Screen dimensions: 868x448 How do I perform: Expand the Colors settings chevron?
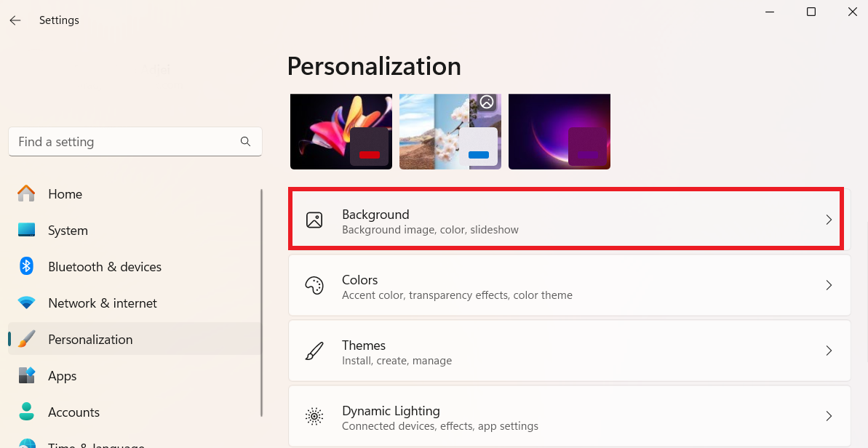pyautogui.click(x=829, y=285)
